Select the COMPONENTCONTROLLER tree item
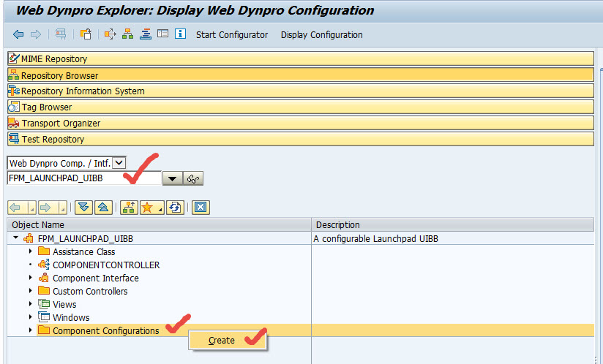The image size is (603, 364). (106, 265)
